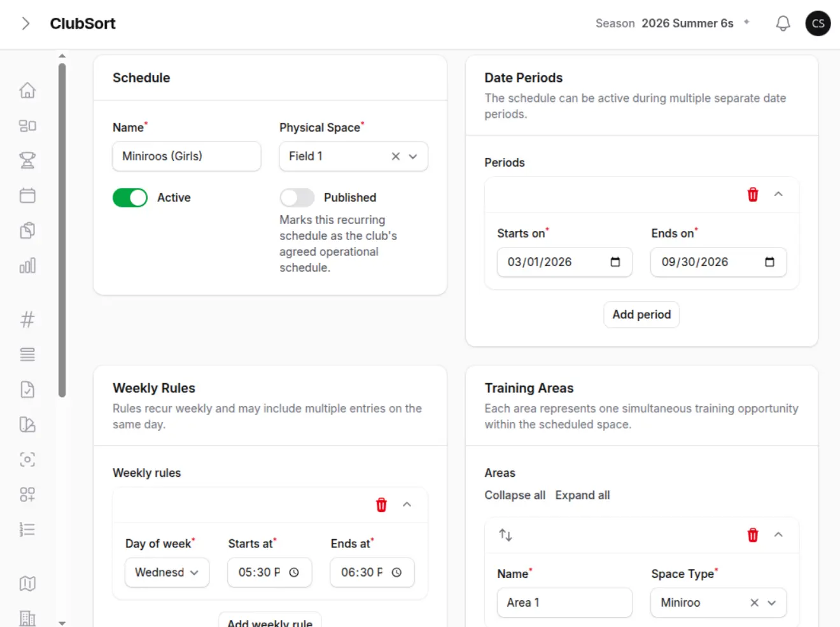The width and height of the screenshot is (840, 627).
Task: Open notifications bell
Action: 783,24
